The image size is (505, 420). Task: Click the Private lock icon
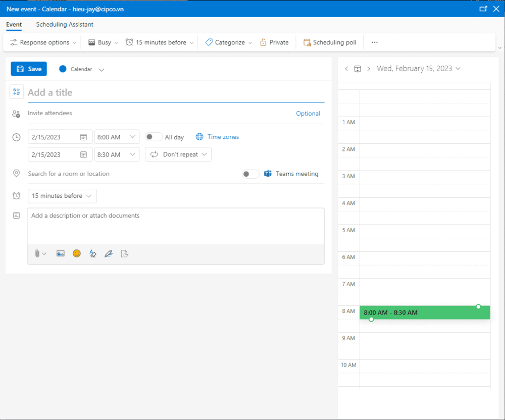[x=263, y=42]
